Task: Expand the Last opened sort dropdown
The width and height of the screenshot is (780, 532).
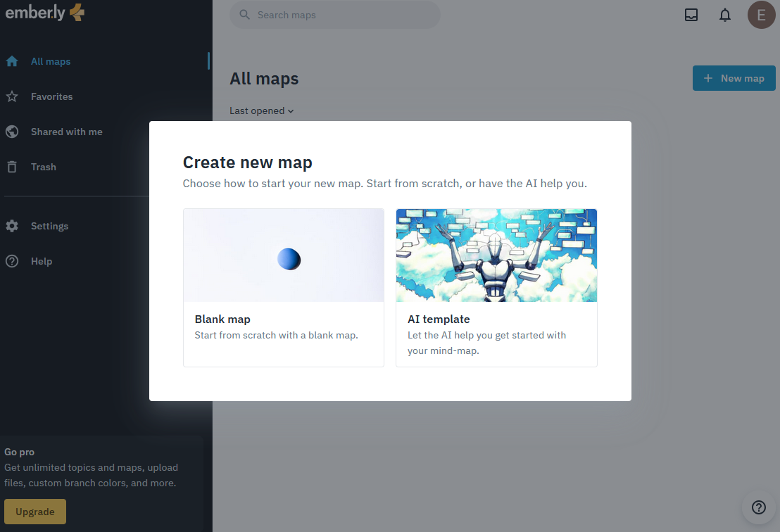Action: point(261,110)
